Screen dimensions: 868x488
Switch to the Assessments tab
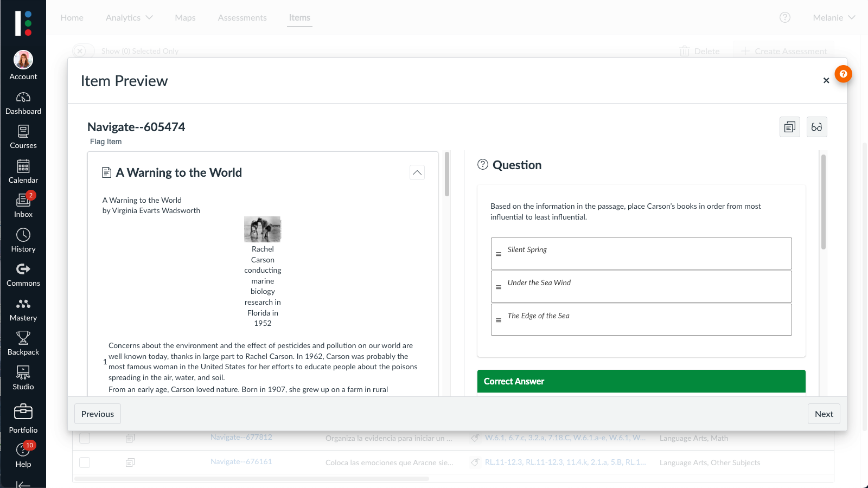pos(242,17)
